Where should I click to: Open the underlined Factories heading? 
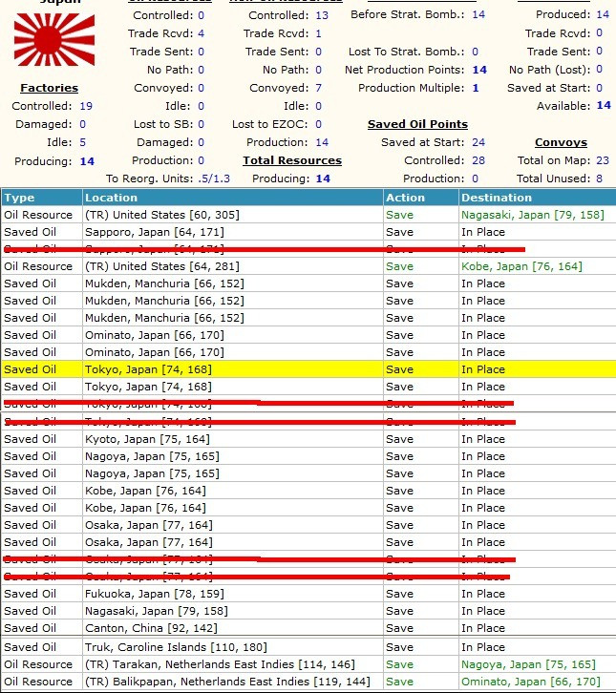click(x=49, y=88)
